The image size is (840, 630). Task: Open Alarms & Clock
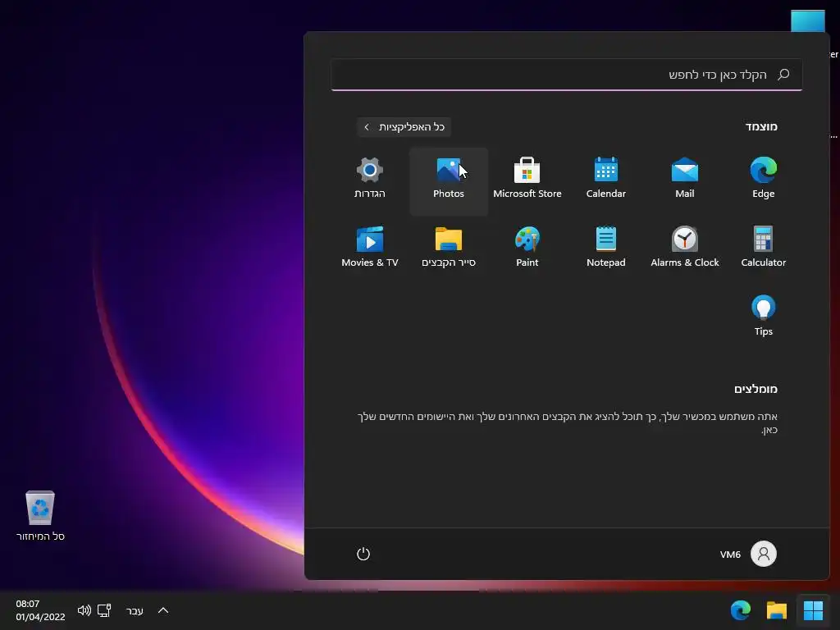pyautogui.click(x=685, y=248)
